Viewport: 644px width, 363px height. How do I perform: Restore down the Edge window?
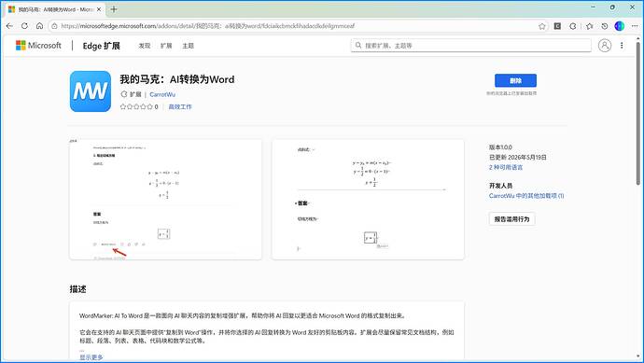612,7
